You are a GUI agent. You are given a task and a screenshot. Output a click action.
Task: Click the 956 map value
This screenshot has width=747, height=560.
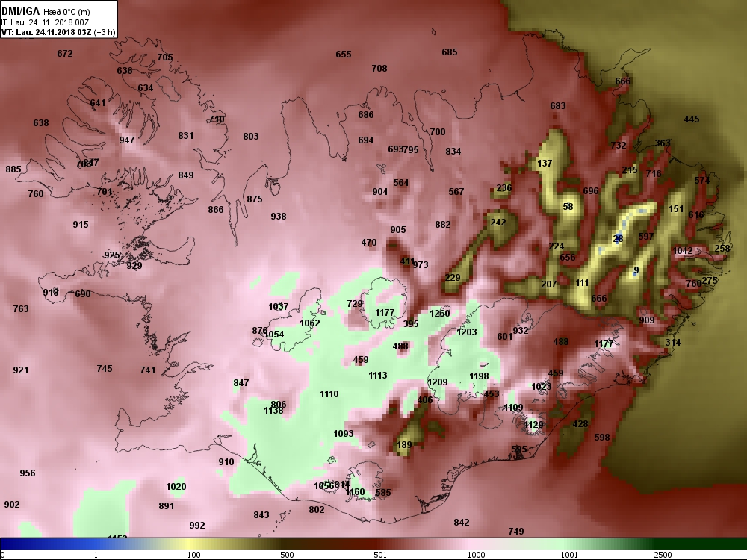[27, 473]
